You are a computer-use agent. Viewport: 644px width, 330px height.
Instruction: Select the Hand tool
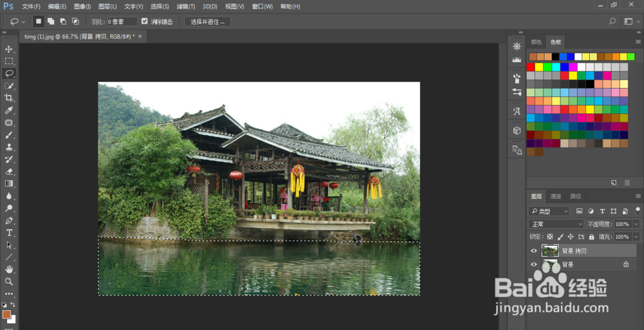click(x=8, y=270)
